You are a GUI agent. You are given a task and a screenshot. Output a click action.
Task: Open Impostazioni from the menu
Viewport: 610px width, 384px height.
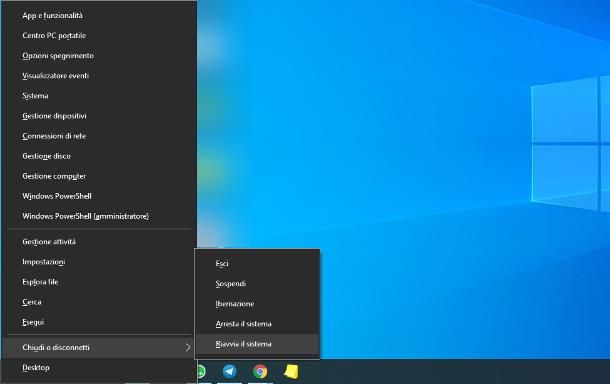tap(99, 262)
